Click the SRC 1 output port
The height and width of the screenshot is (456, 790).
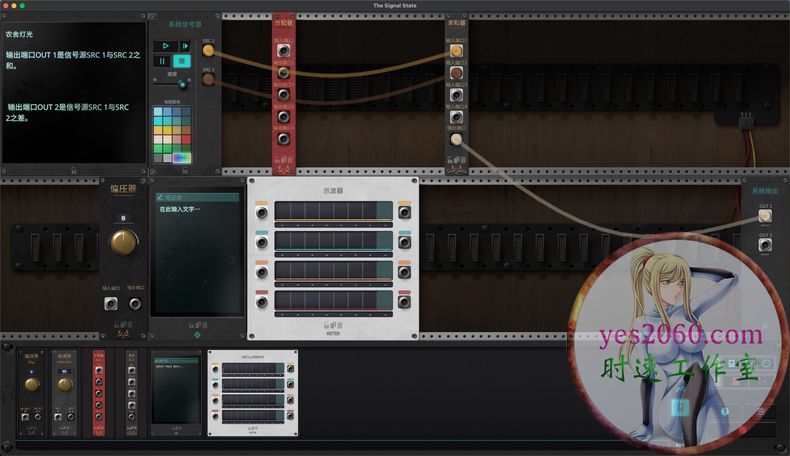(208, 50)
